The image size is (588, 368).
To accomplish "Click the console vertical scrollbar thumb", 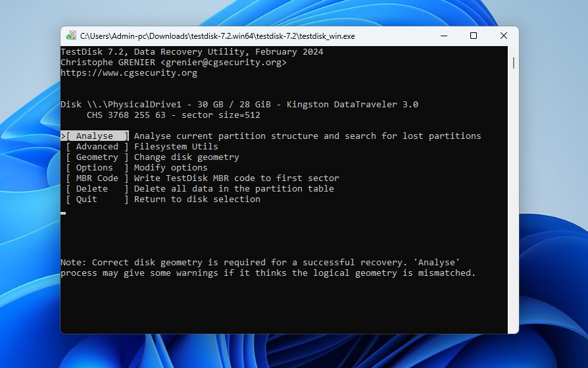I will pos(514,63).
